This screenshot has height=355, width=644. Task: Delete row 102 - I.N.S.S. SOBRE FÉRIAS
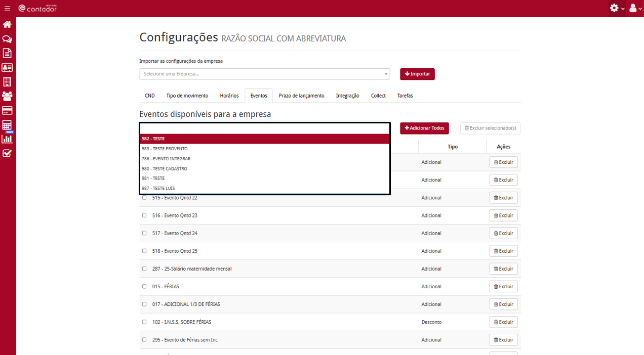coord(503,322)
